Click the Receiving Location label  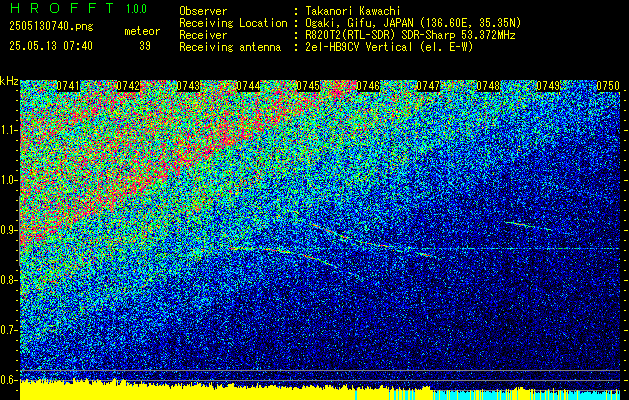pyautogui.click(x=233, y=23)
